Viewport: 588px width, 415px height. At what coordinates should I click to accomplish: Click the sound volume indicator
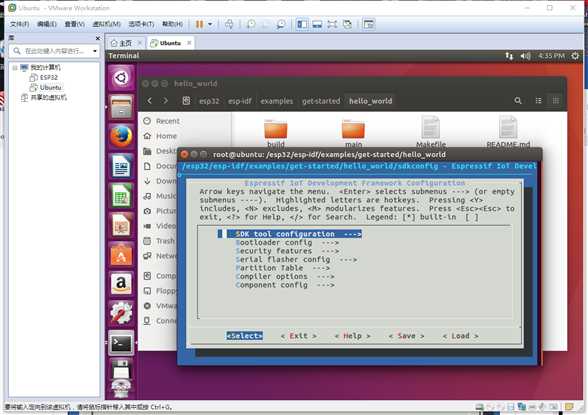[525, 56]
